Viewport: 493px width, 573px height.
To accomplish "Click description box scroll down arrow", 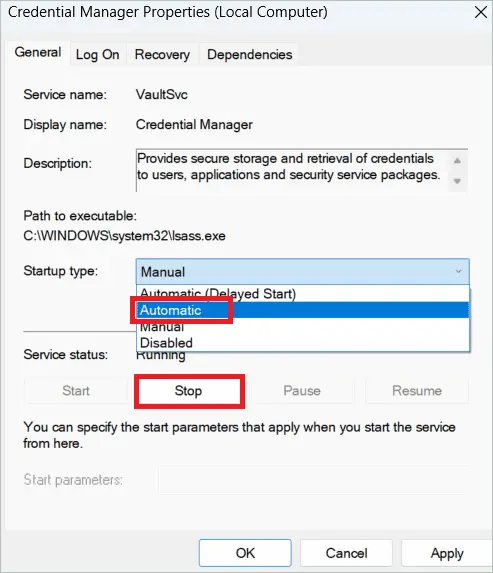I will (x=457, y=181).
